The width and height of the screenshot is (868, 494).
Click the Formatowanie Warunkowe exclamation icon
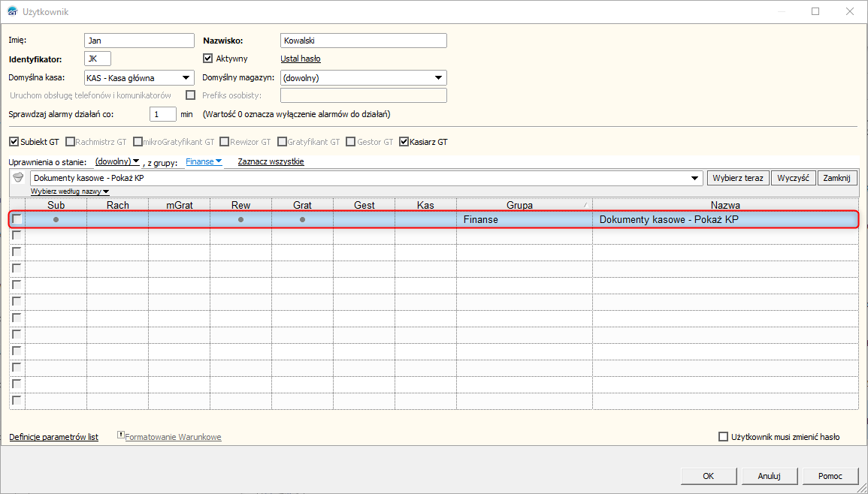[x=120, y=435]
